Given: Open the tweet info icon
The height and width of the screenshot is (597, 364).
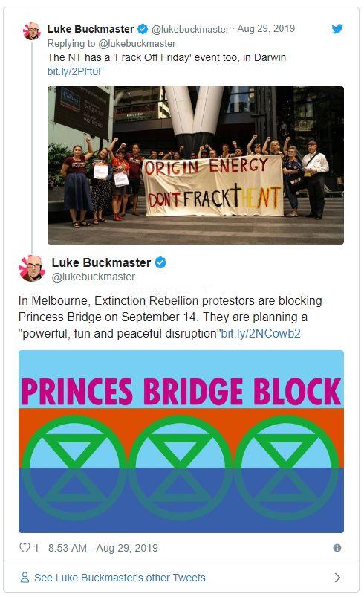Looking at the screenshot, I should pyautogui.click(x=337, y=548).
